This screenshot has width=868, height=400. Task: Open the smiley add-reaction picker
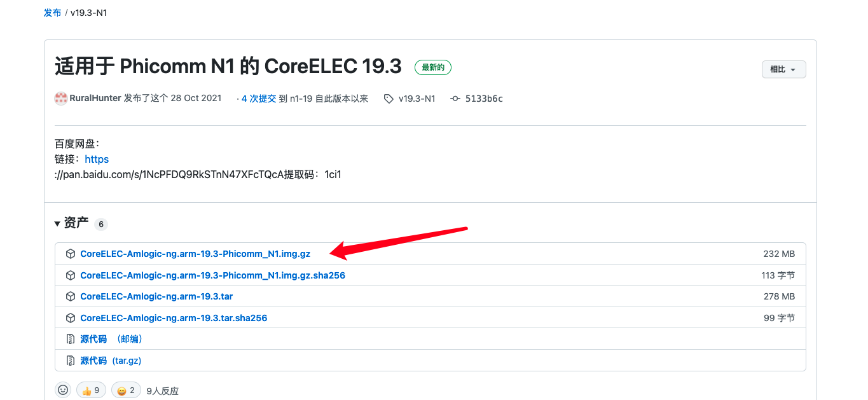pos(63,390)
